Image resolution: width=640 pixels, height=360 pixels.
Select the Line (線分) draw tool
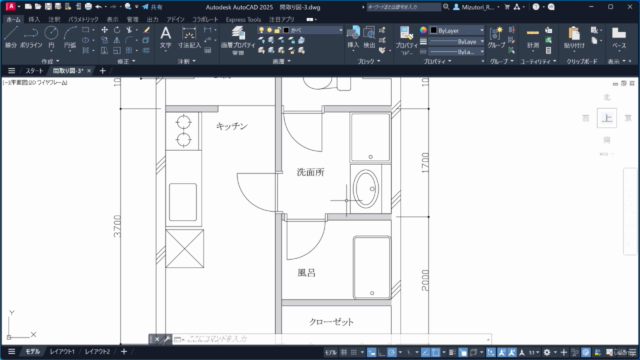click(11, 37)
